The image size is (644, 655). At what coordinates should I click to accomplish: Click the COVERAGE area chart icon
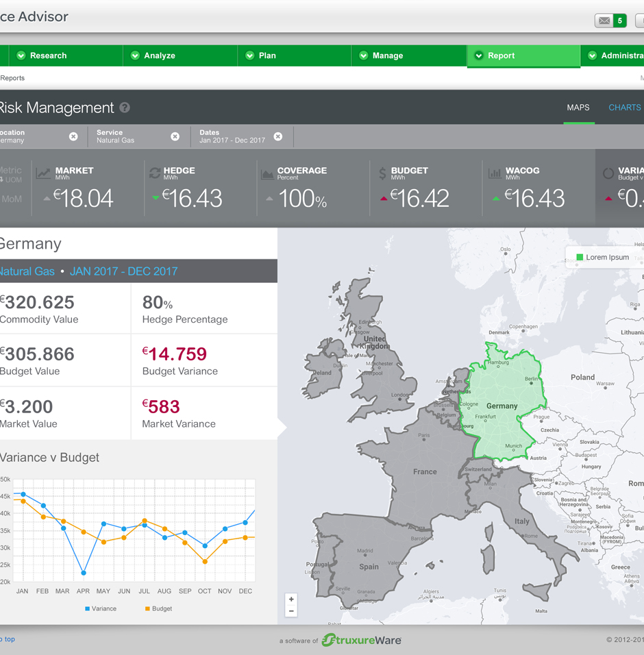[x=267, y=174]
